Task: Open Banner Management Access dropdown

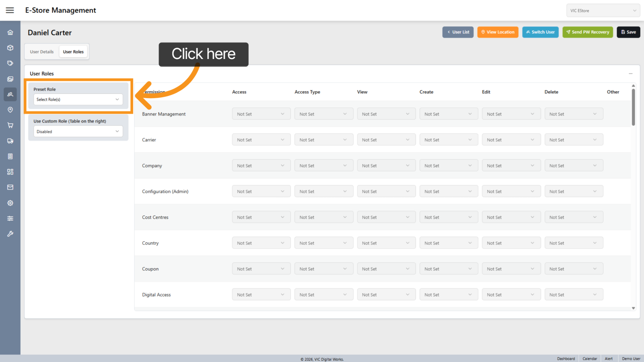Action: 261,114
